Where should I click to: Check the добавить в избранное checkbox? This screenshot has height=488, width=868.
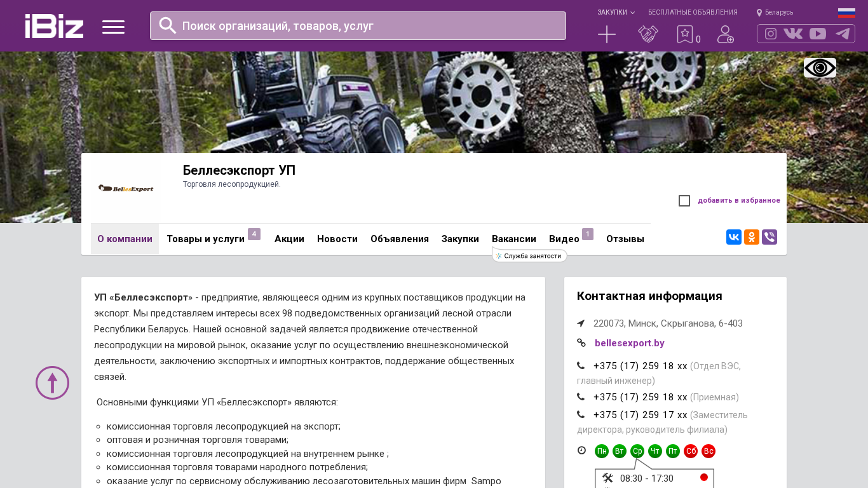(684, 201)
